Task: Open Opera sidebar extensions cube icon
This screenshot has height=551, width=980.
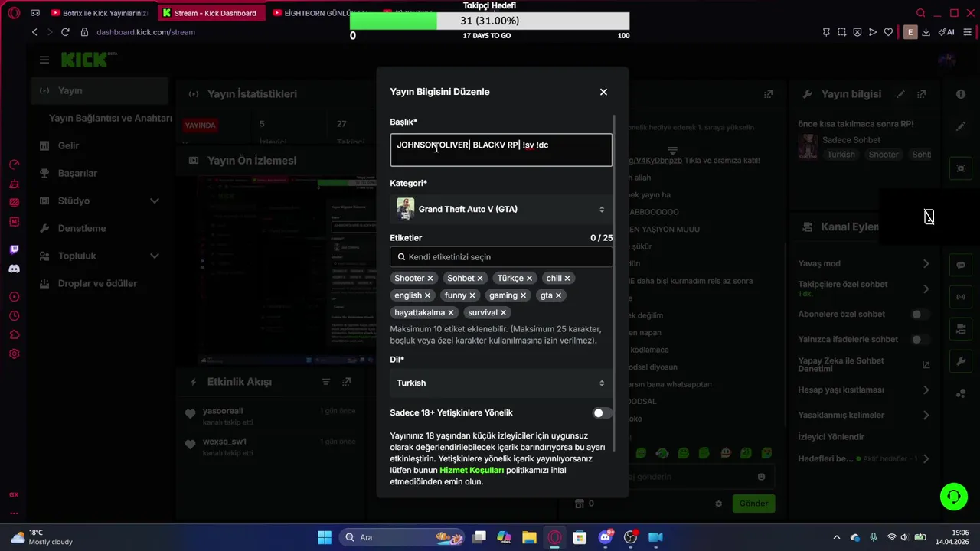Action: click(x=14, y=334)
